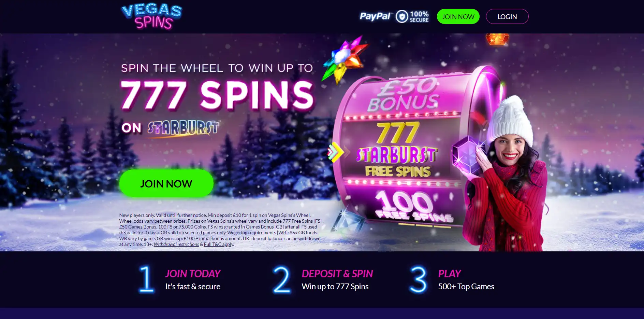Click the large green Join Now banner button

[x=166, y=183]
